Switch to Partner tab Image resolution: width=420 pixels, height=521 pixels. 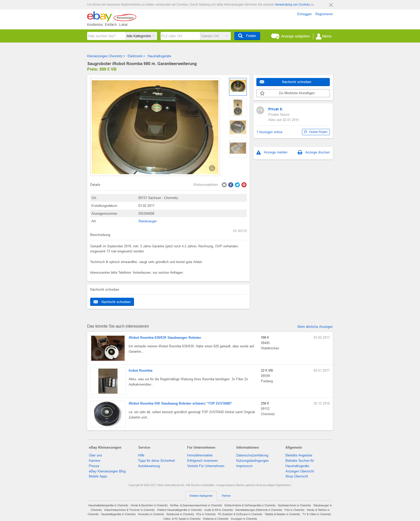pyautogui.click(x=226, y=496)
